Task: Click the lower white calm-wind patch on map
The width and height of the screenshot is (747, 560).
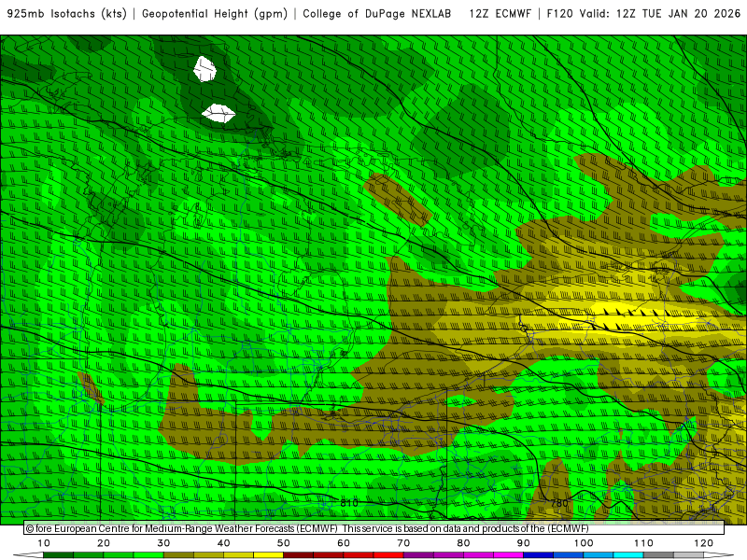Action: pyautogui.click(x=218, y=113)
